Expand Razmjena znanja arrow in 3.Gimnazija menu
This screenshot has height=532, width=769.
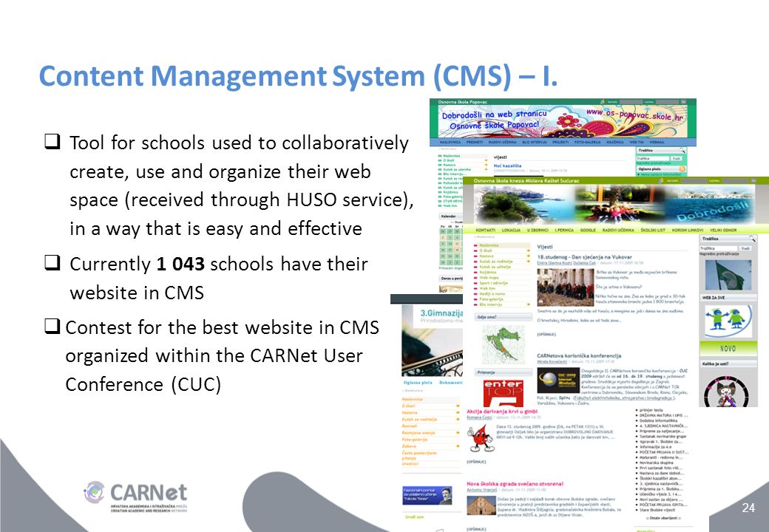pos(458,432)
